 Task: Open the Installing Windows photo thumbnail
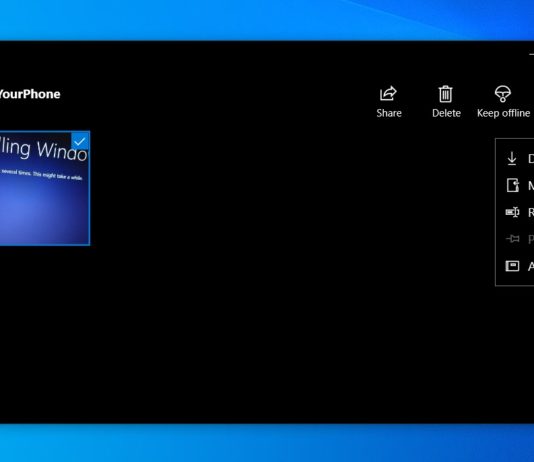click(44, 188)
